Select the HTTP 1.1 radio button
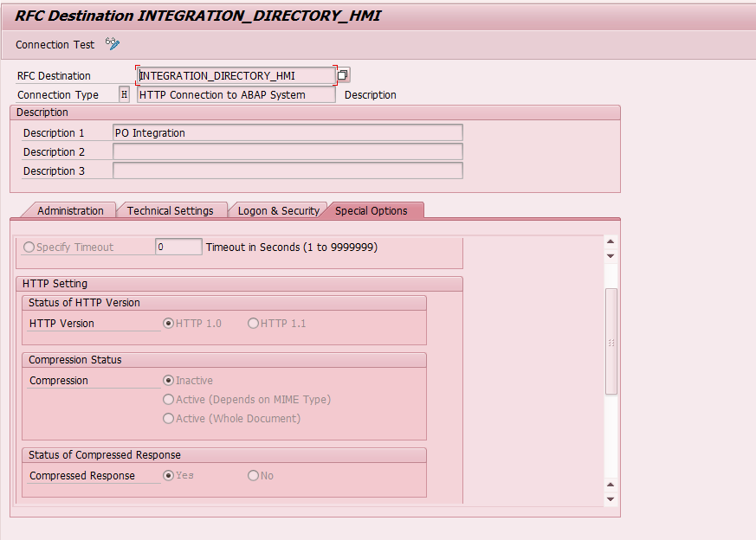Viewport: 756px width, 540px height. click(x=253, y=324)
